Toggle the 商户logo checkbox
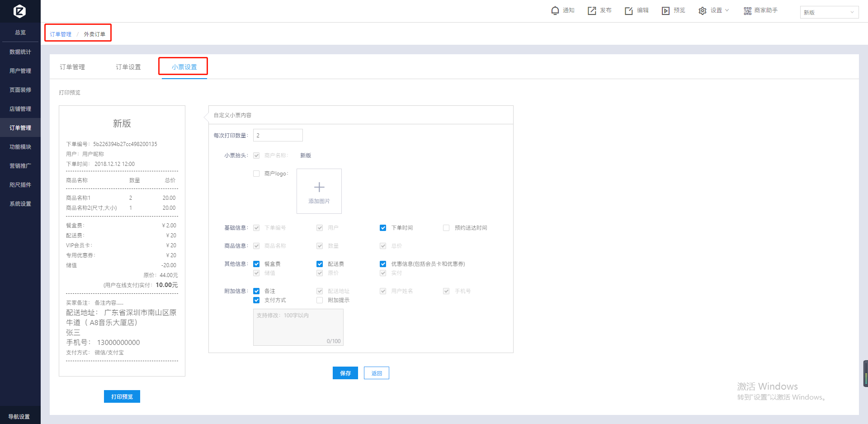This screenshot has height=424, width=868. coord(256,174)
